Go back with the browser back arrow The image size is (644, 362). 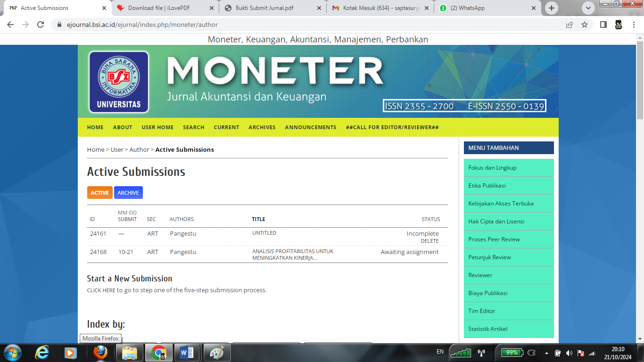point(10,25)
